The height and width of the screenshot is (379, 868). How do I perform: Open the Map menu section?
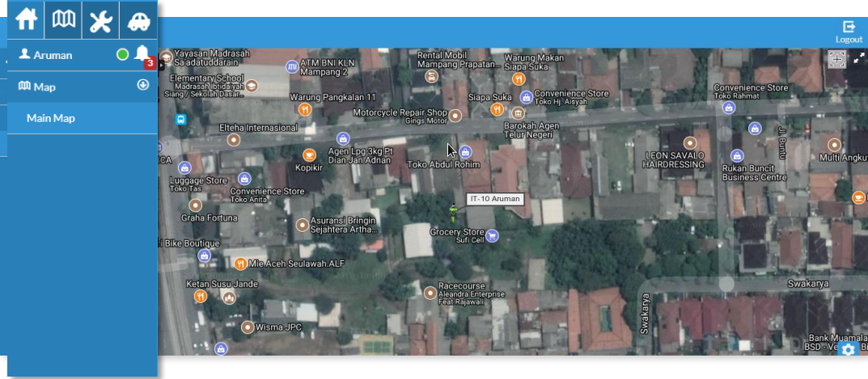click(44, 86)
